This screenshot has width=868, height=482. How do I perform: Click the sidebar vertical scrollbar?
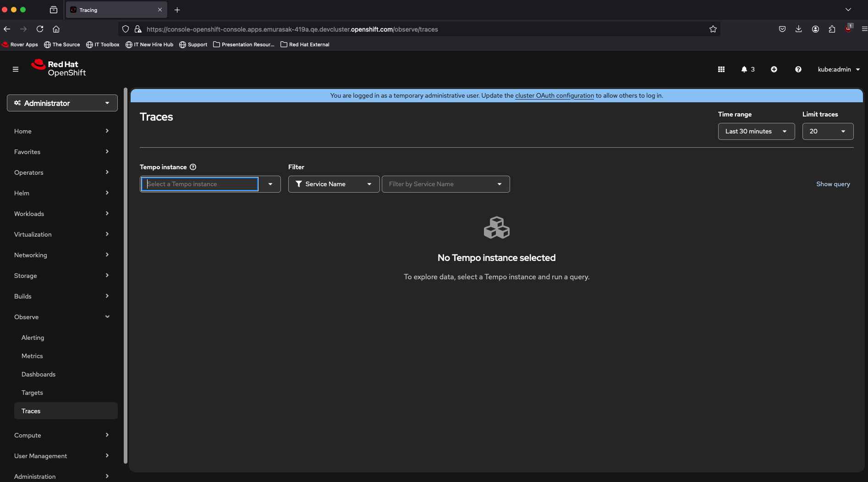126,275
